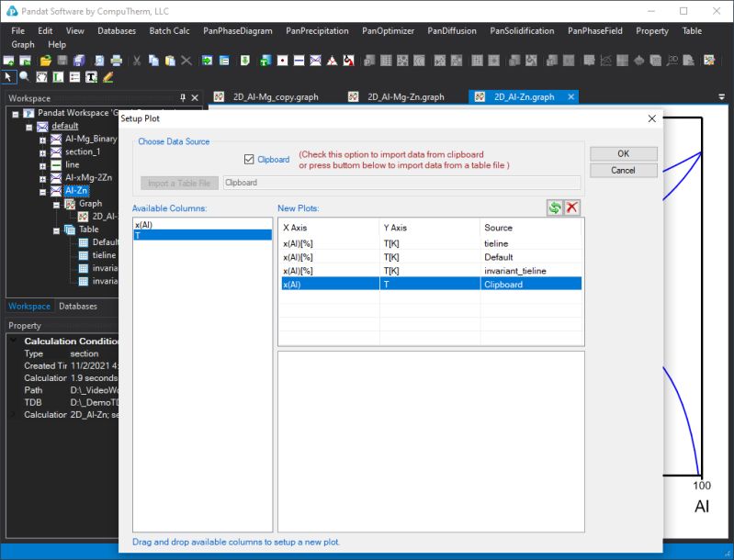Click Cancel in Setup Plot dialog
Image resolution: width=734 pixels, height=560 pixels.
tap(623, 170)
